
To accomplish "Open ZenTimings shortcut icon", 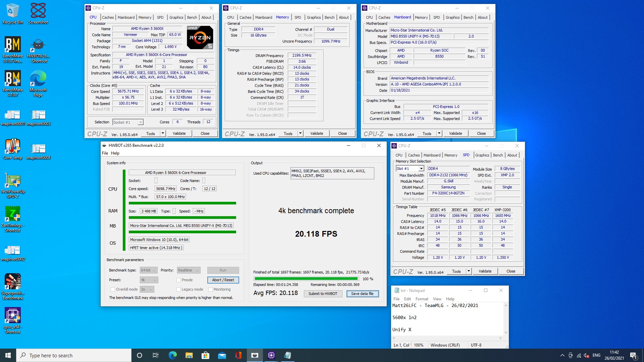I will point(13,219).
